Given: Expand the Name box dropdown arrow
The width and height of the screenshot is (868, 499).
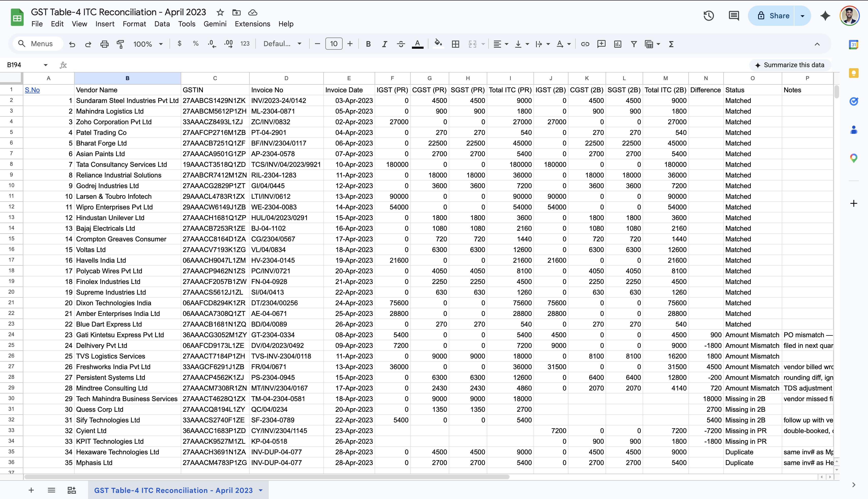Looking at the screenshot, I should (x=45, y=65).
